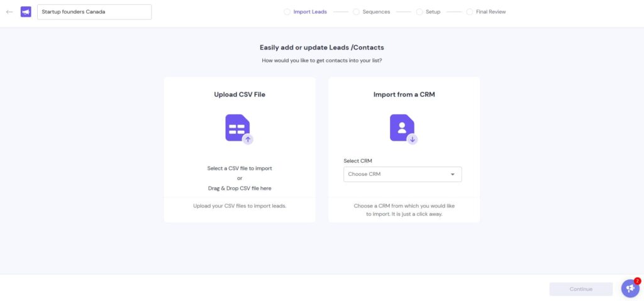Go to Setup step
Viewport: 644px width, 301px height.
coord(433,12)
